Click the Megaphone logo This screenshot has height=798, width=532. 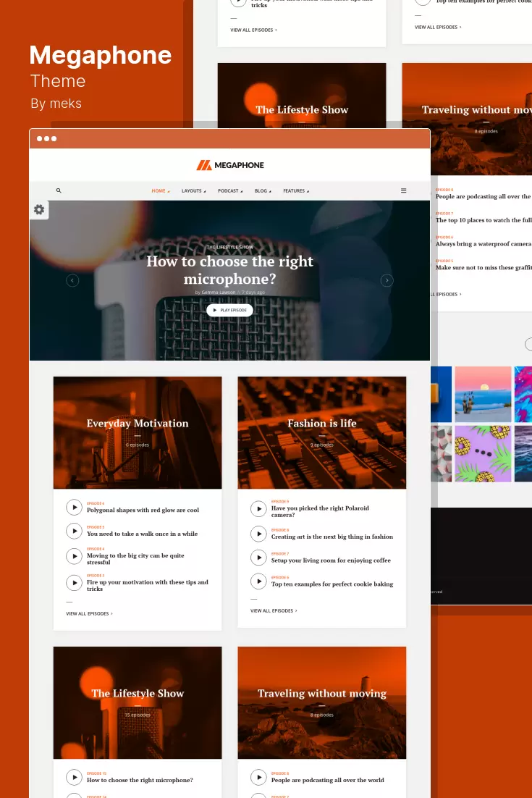[230, 165]
